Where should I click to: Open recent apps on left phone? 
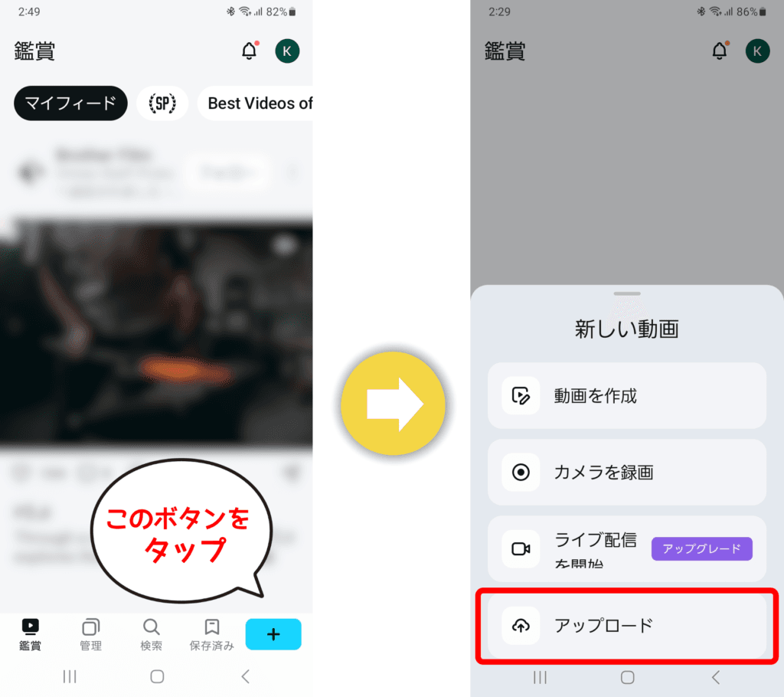click(70, 676)
